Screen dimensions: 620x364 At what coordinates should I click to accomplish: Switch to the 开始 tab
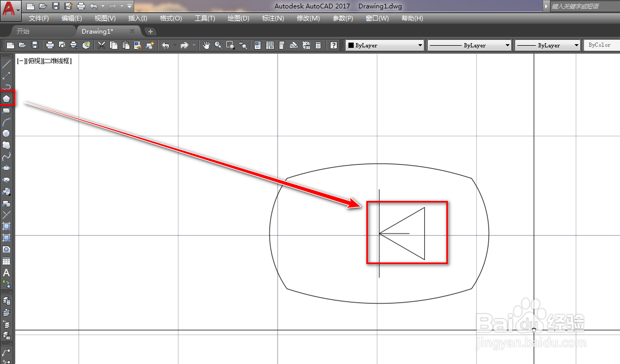23,31
